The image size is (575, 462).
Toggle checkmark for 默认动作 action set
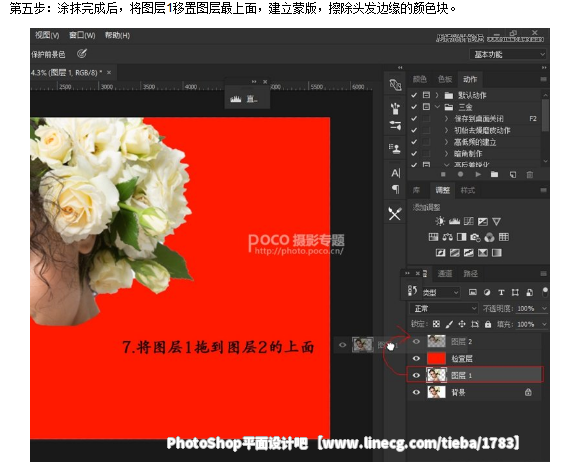click(x=414, y=95)
